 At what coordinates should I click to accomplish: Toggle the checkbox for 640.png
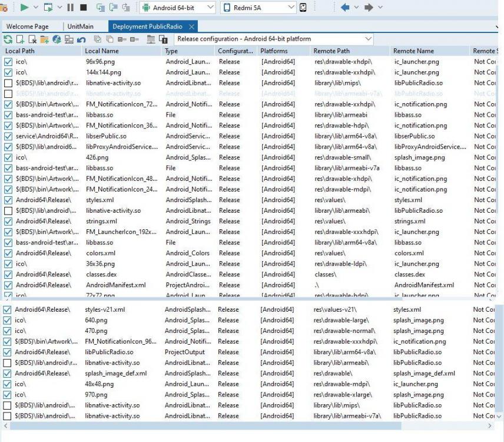[x=7, y=320]
